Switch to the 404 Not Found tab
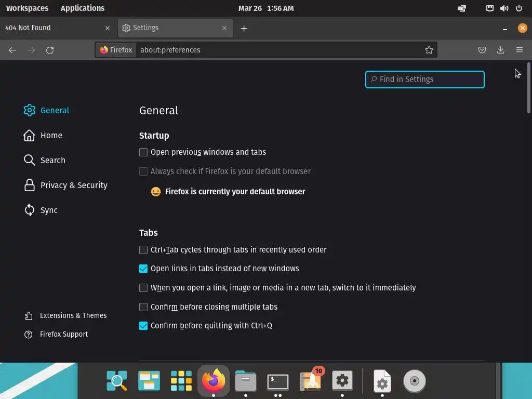The image size is (532, 399). coord(58,28)
